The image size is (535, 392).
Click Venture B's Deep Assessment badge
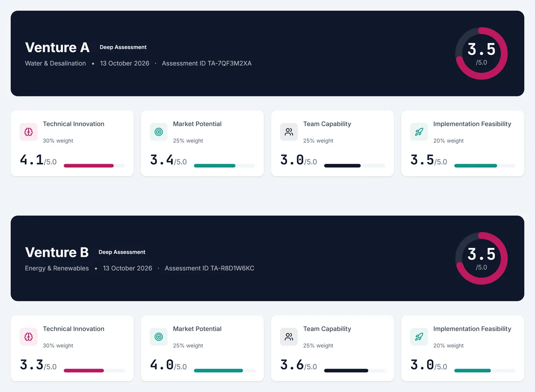[x=122, y=252]
